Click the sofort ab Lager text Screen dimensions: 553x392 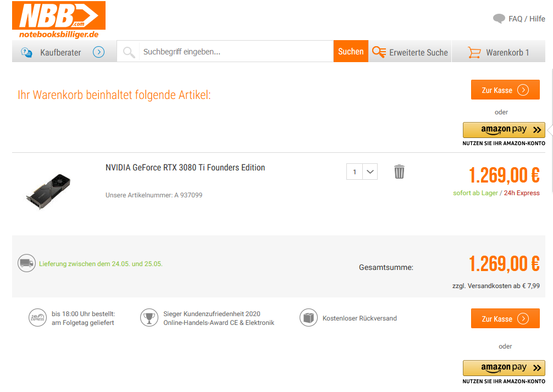click(x=475, y=193)
